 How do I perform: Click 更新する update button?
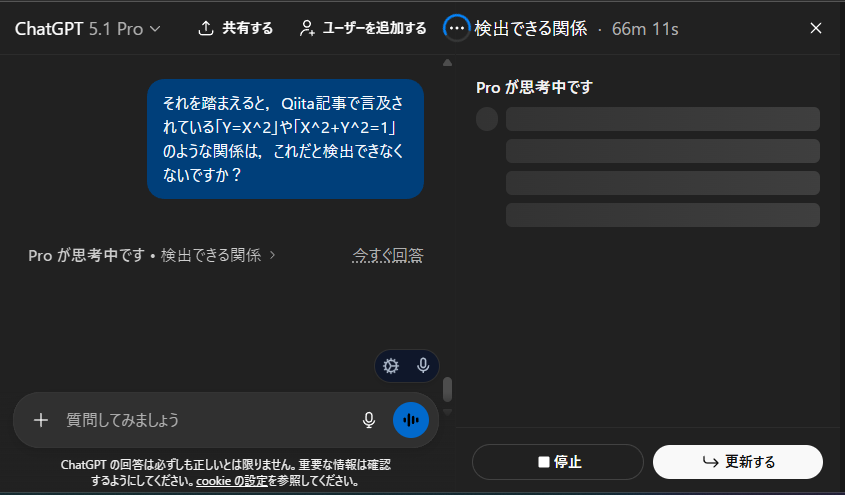pos(738,462)
